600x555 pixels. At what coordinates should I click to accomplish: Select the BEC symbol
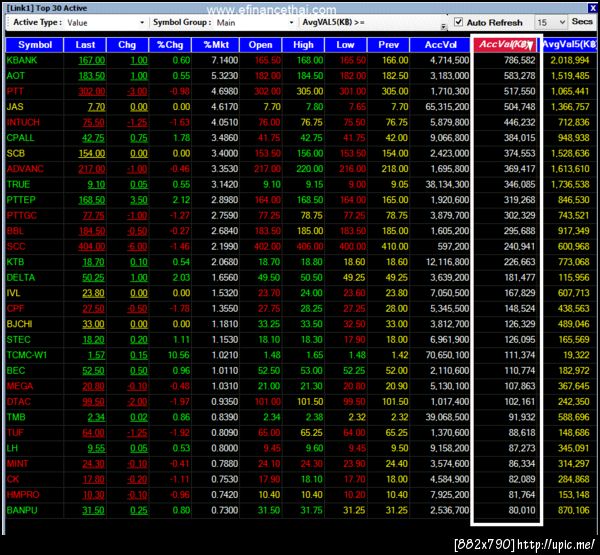16,371
